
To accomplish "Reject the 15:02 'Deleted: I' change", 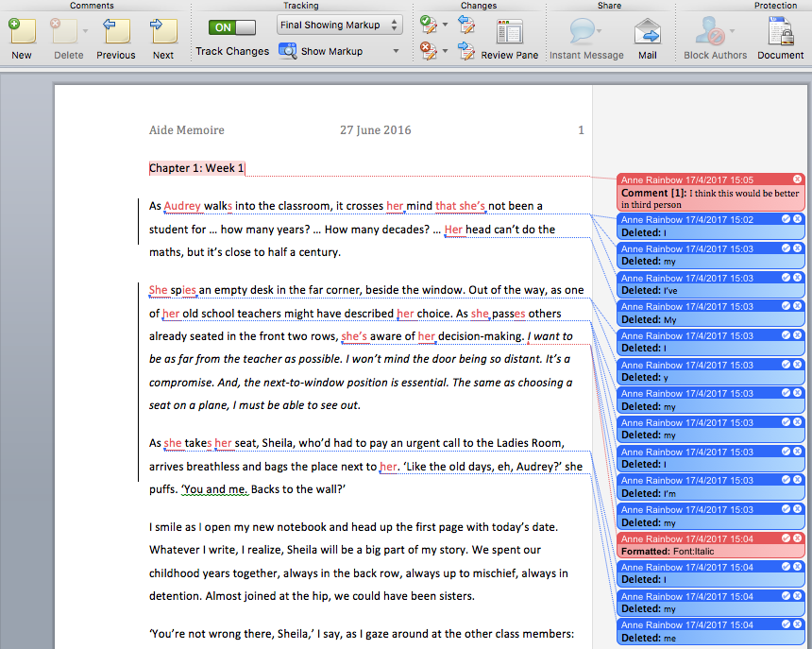I will click(x=798, y=219).
